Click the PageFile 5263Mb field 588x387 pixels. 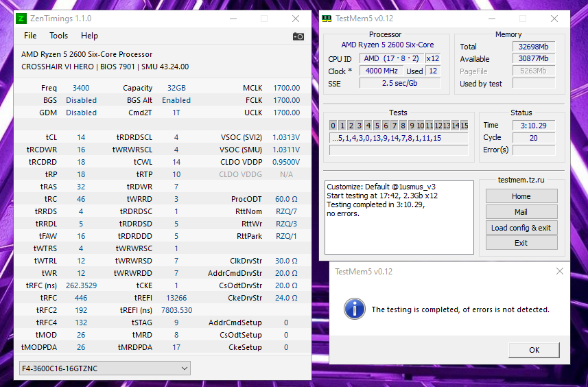pyautogui.click(x=533, y=71)
